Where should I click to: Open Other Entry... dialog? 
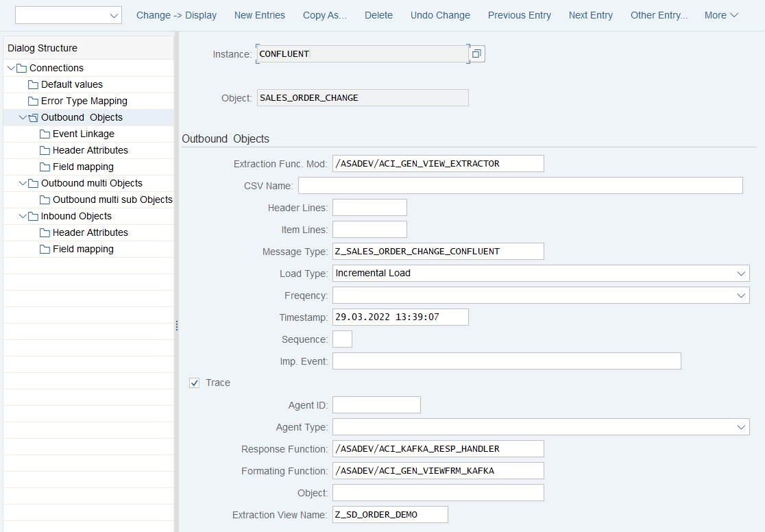pos(659,15)
